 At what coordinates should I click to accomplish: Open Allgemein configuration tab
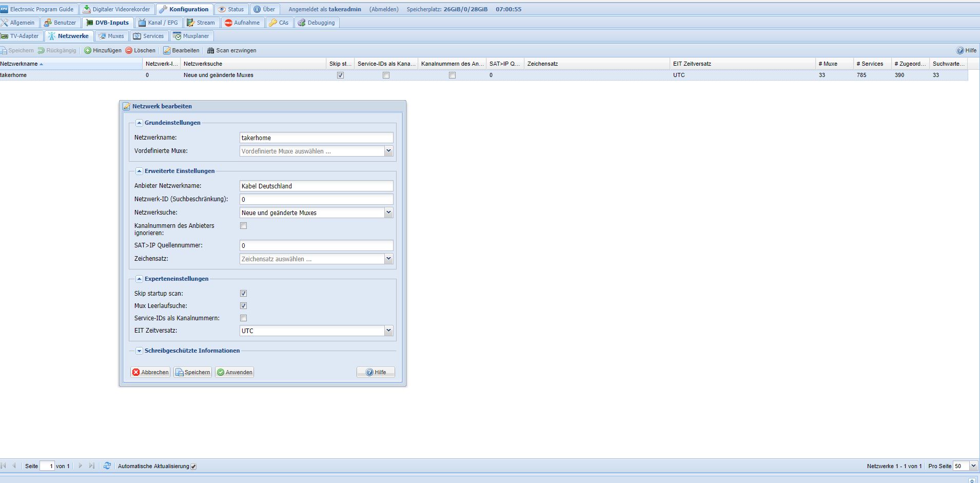tap(18, 23)
